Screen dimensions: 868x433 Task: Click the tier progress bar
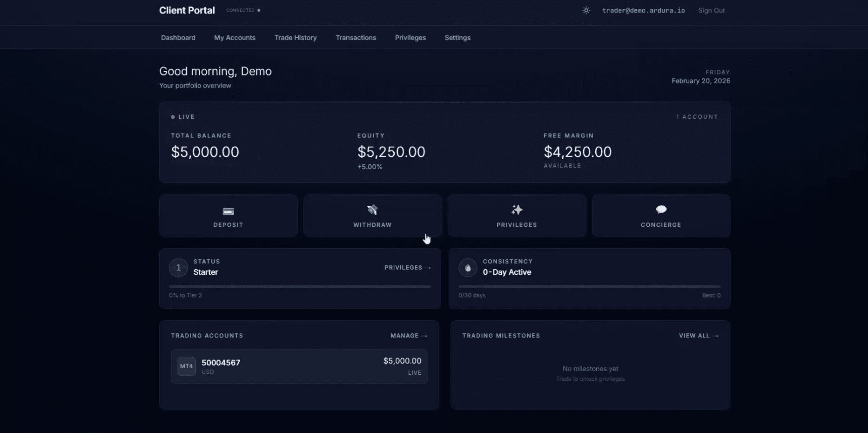pos(300,286)
